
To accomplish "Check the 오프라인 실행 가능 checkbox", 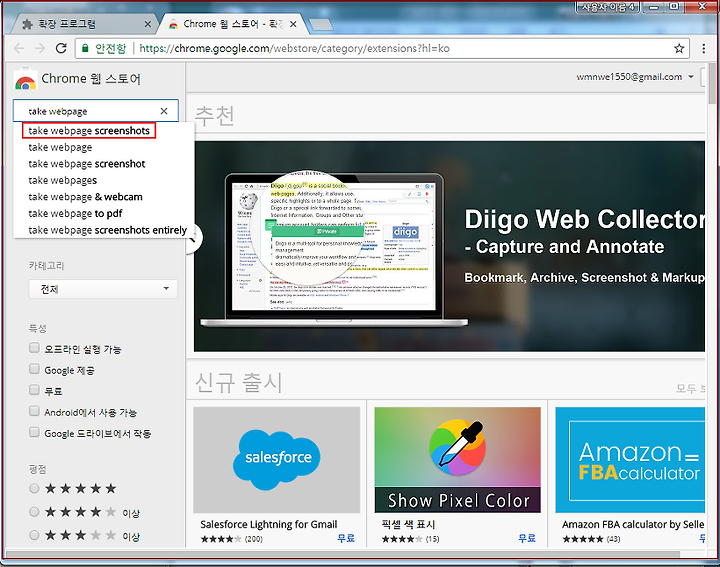I will tap(34, 348).
